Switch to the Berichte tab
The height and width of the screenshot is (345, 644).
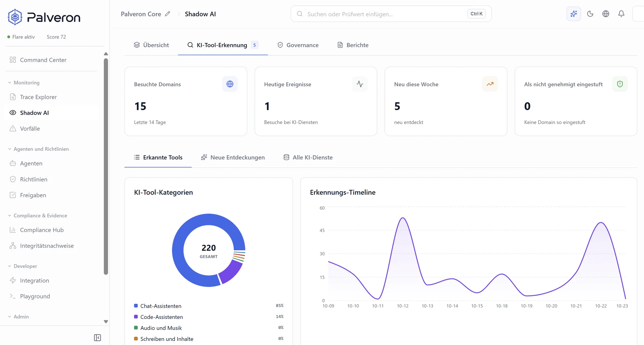coord(353,45)
